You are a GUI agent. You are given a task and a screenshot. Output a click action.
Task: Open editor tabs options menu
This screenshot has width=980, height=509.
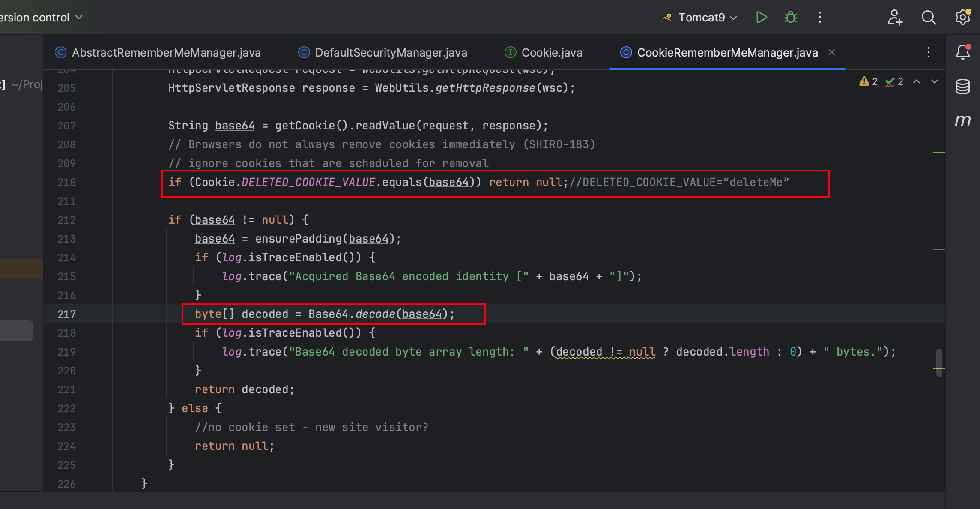pos(929,52)
